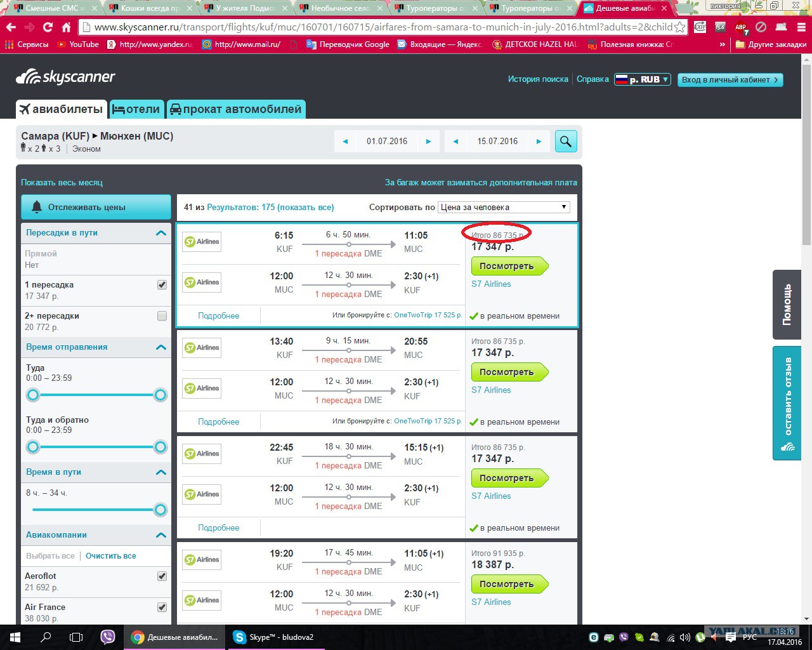Show hidden bookmarks with the » chevron
Viewport: 812px width, 650px height.
[x=722, y=44]
